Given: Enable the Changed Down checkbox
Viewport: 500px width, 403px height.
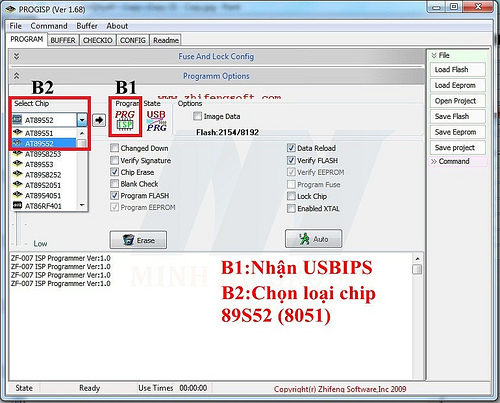Looking at the screenshot, I should (x=114, y=148).
